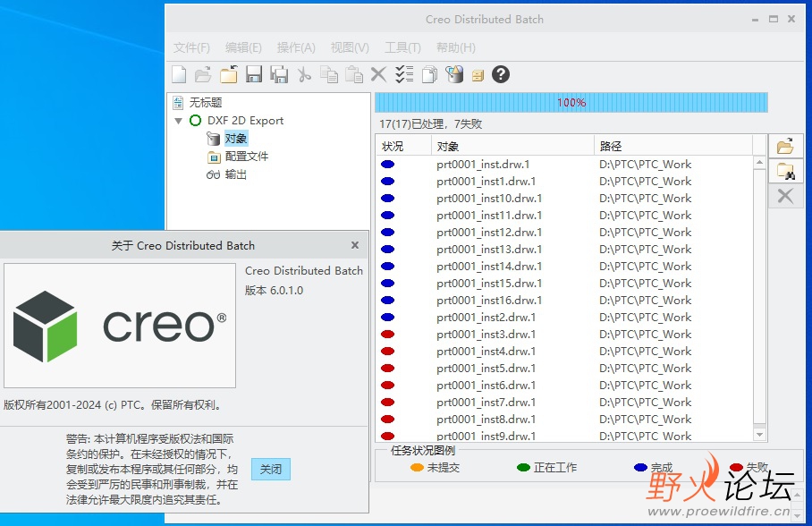Click the blue status dot for prt0001_inst.drw.1

pos(388,165)
